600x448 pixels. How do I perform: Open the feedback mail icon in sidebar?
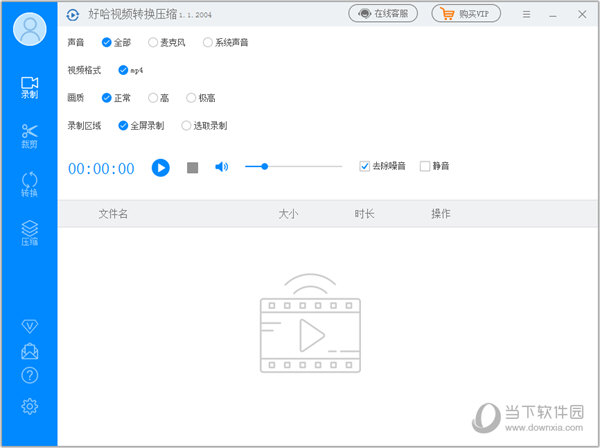pyautogui.click(x=29, y=351)
